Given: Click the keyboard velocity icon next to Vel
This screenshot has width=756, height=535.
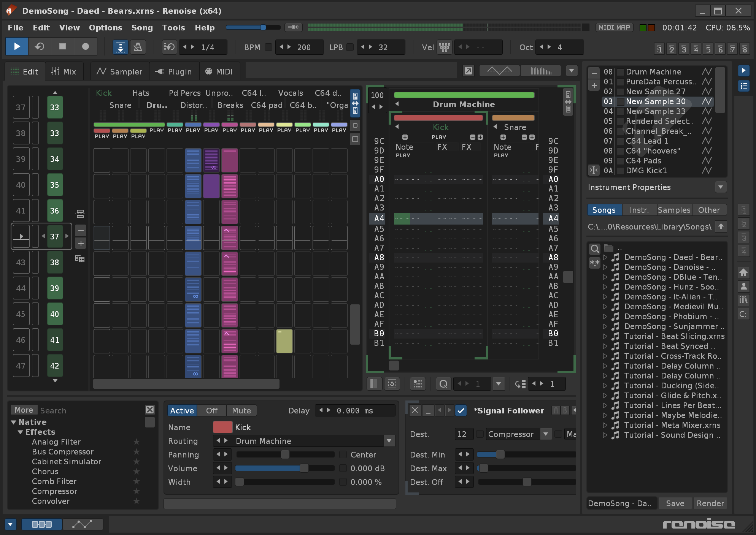Looking at the screenshot, I should tap(444, 47).
